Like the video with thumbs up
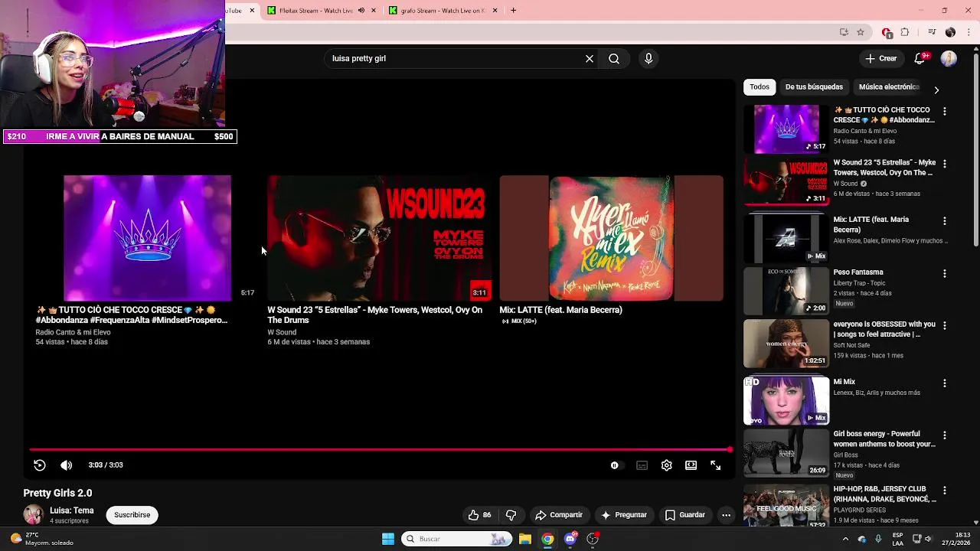This screenshot has width=980, height=551. [x=479, y=515]
